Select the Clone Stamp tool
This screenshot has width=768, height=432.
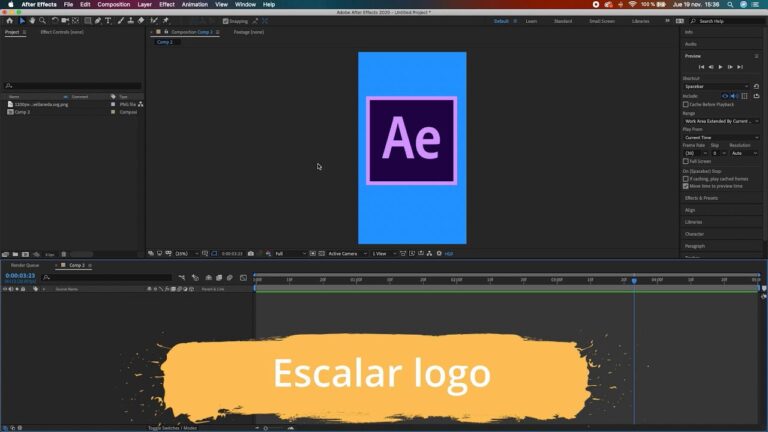(131, 21)
